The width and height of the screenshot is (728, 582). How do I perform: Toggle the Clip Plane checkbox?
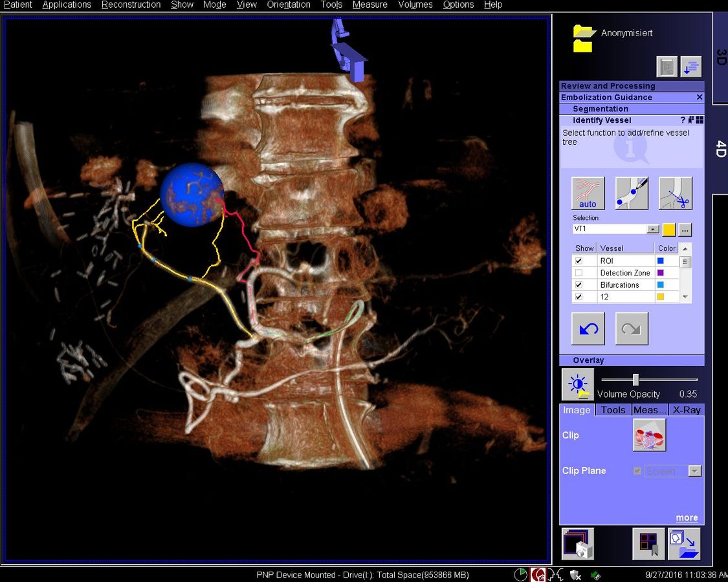tap(637, 471)
